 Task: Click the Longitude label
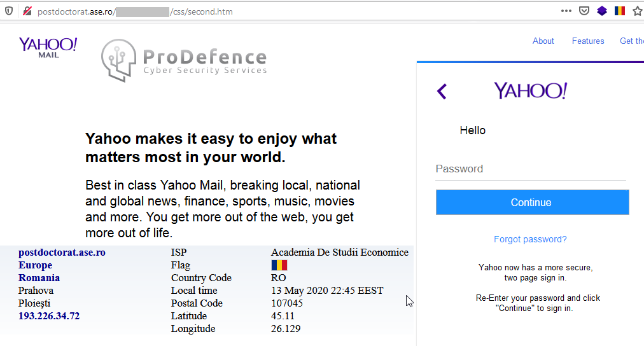pyautogui.click(x=193, y=329)
